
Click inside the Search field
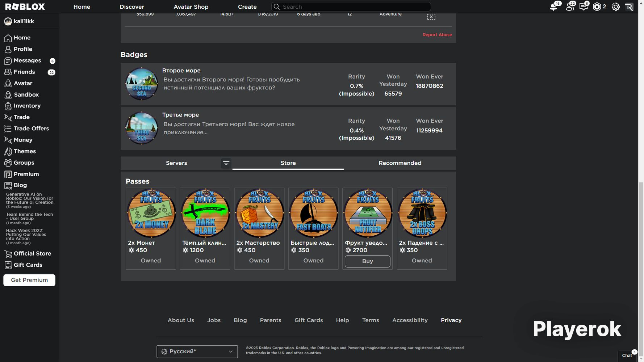pos(351,7)
